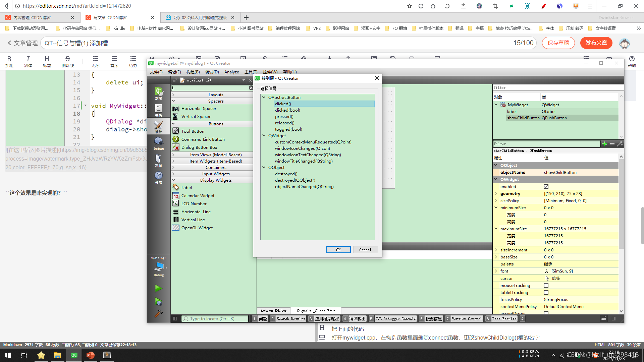The image size is (644, 362).
Task: Select the Project (项目) panel icon
Action: click(x=158, y=160)
